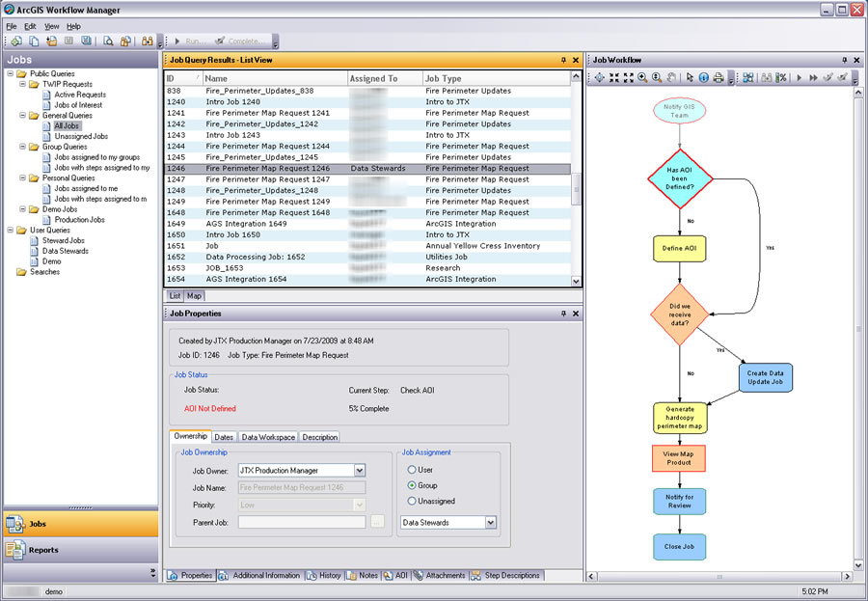The image size is (868, 601).
Task: Select the hand pan tool in workflow toolbar
Action: (671, 78)
